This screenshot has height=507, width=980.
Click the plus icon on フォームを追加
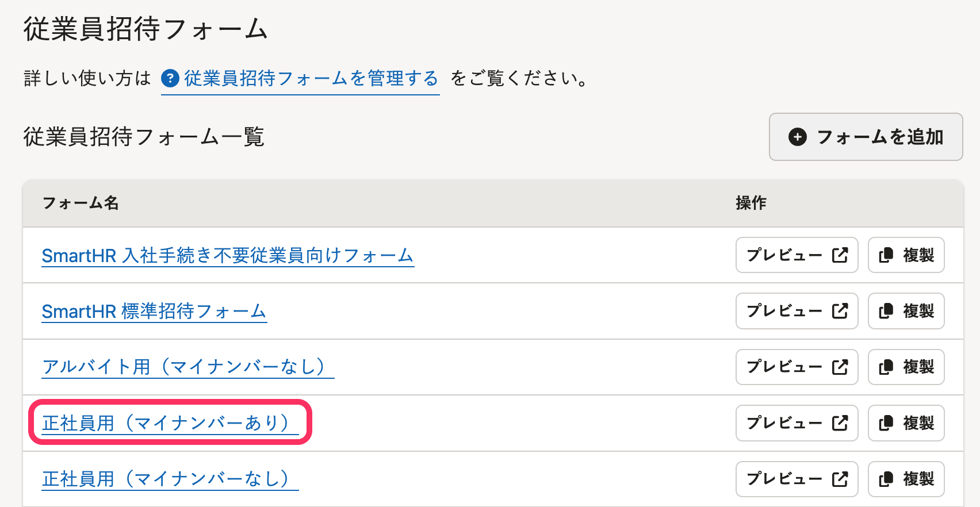(797, 137)
